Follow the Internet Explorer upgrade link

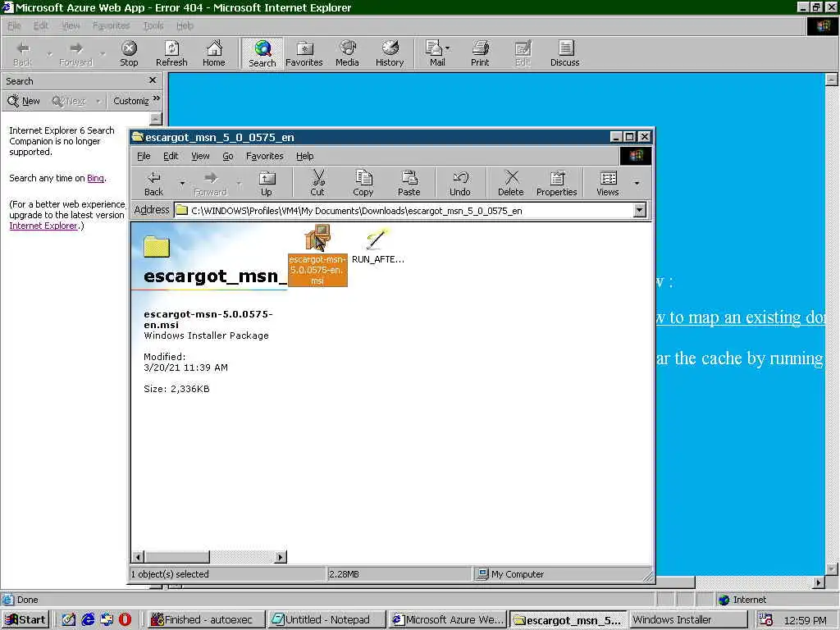43,226
